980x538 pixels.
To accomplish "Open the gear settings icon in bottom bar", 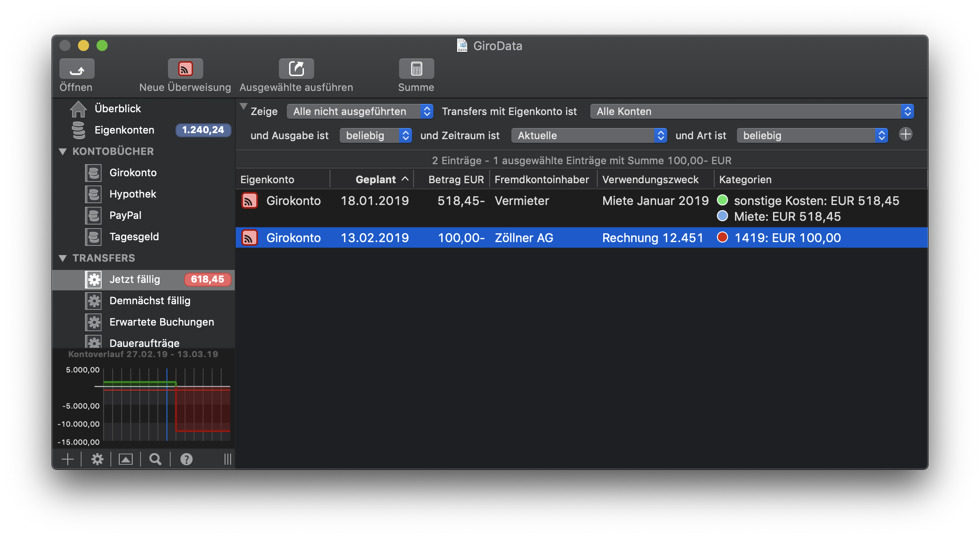I will pyautogui.click(x=97, y=459).
